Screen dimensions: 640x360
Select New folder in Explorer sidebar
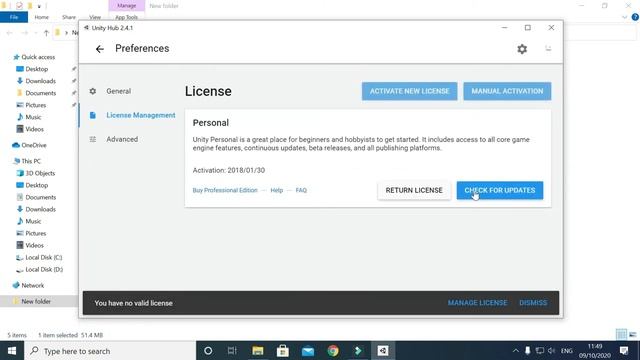[x=36, y=301]
